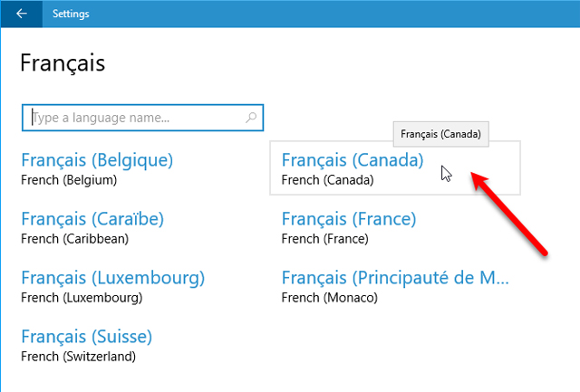Click the Français page heading
The width and height of the screenshot is (580, 392).
63,62
